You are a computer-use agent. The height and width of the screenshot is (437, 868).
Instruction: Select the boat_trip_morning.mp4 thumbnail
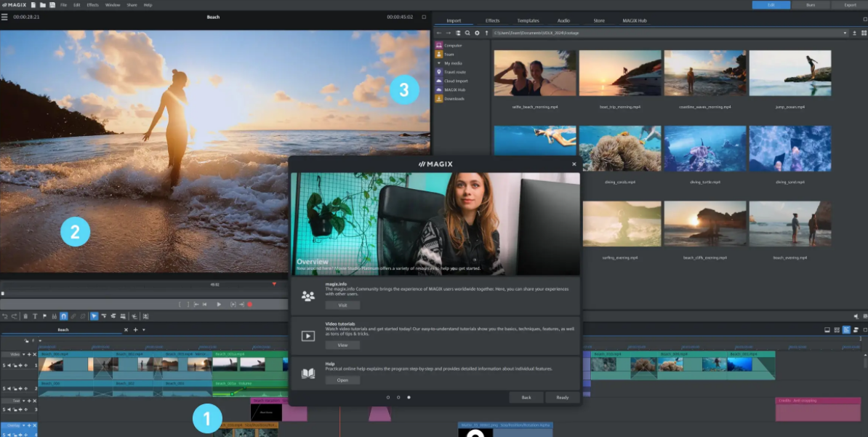620,73
